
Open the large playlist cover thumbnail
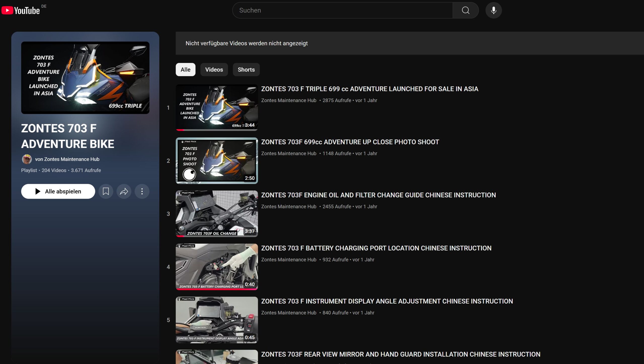pos(85,78)
